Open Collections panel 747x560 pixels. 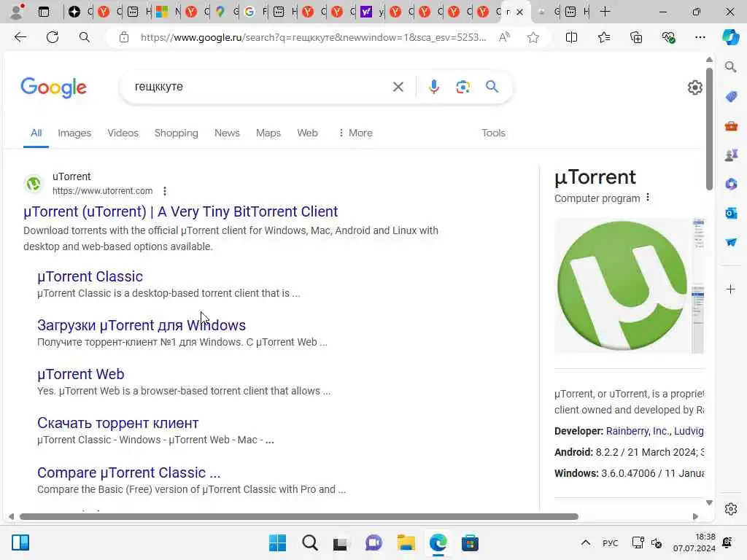(636, 37)
